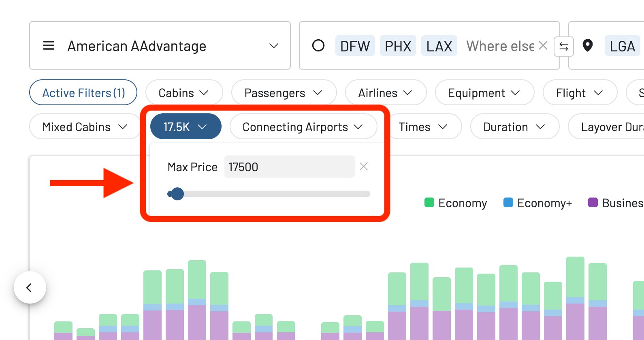This screenshot has height=340, width=644.
Task: Open the Connecting Airports dropdown
Action: click(303, 127)
